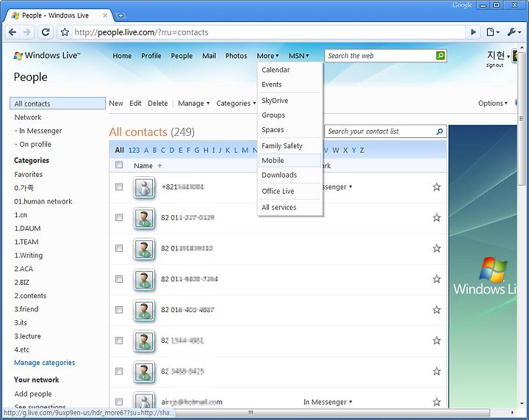This screenshot has width=529, height=420.
Task: Go to Home in top navigation
Action: click(x=122, y=56)
